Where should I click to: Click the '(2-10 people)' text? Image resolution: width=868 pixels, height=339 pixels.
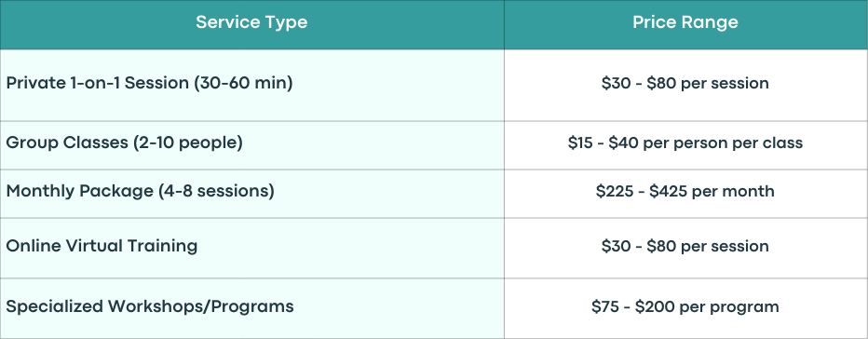[x=187, y=142]
